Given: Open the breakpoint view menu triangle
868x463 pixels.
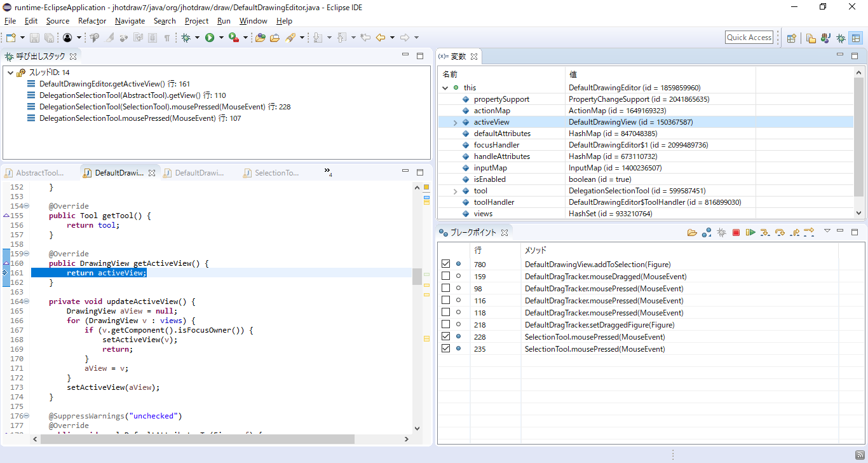Looking at the screenshot, I should coord(827,231).
